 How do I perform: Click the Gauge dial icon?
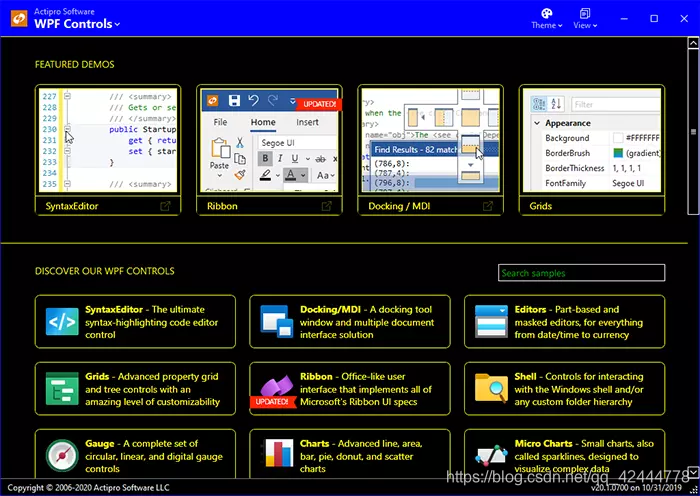[x=62, y=455]
